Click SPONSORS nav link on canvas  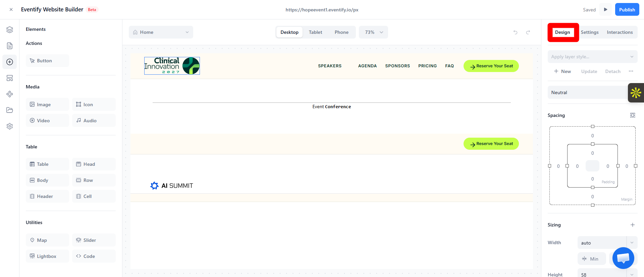point(397,66)
